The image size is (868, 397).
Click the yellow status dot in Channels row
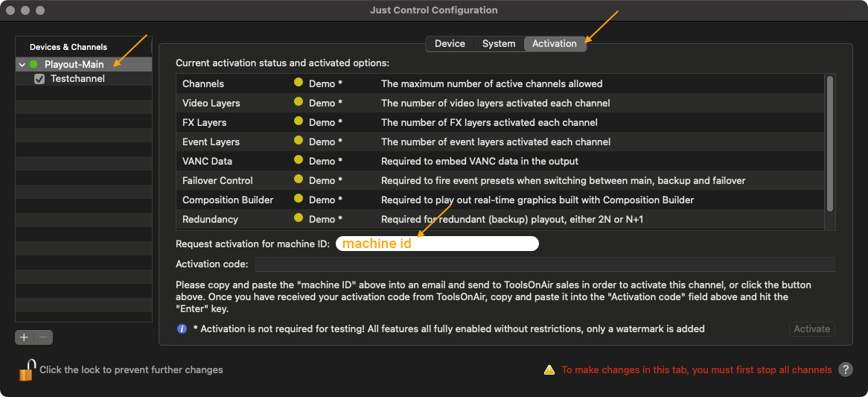(x=299, y=83)
